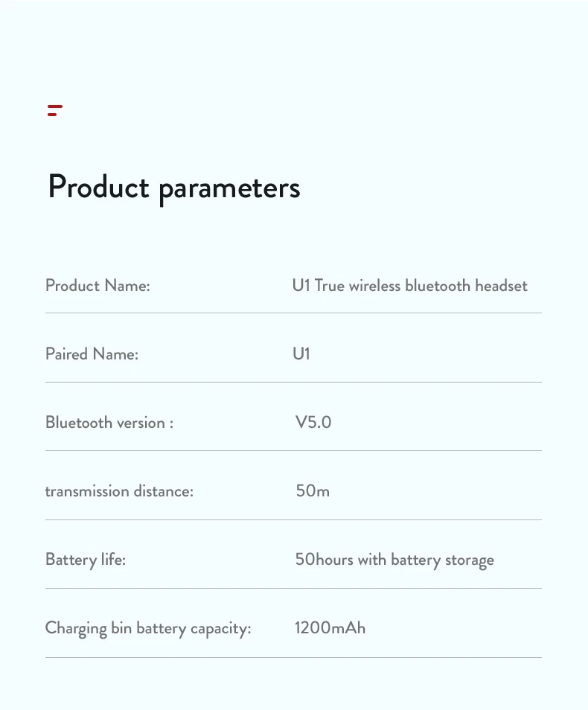Click the divider line below Charging bin row
This screenshot has width=588, height=710.
tap(293, 658)
